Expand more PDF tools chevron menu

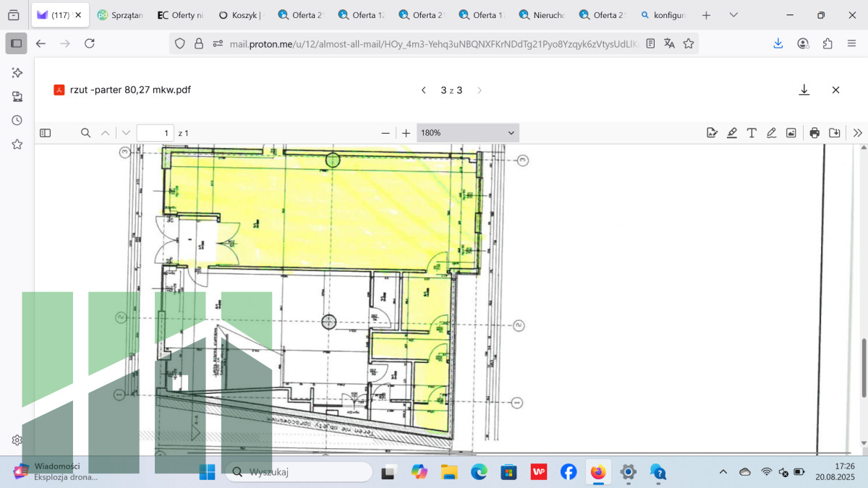857,133
